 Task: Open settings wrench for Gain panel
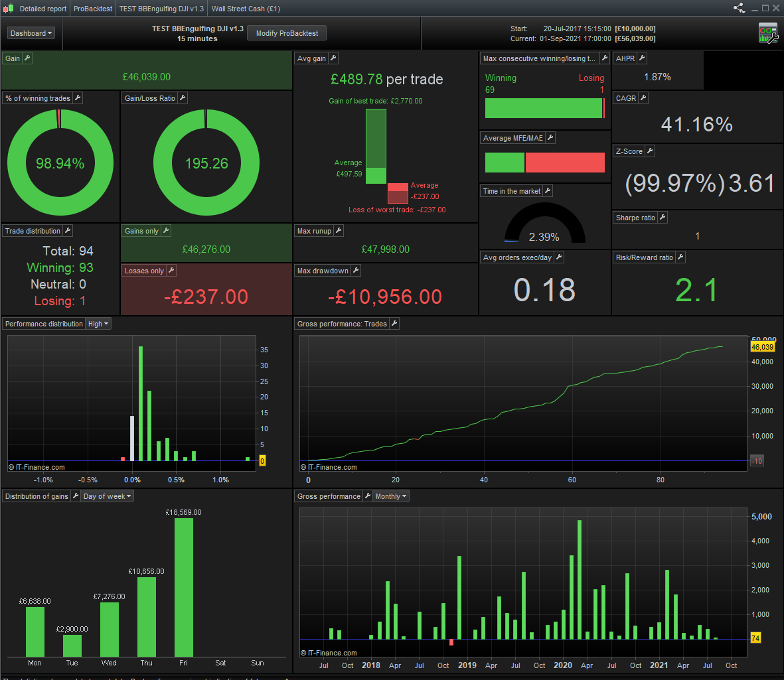(x=27, y=58)
